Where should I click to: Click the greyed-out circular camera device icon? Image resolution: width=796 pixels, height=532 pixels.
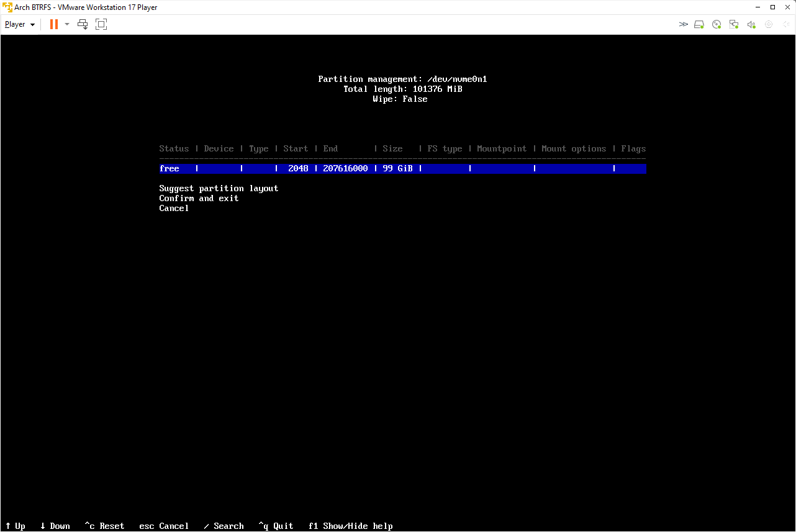pos(769,24)
